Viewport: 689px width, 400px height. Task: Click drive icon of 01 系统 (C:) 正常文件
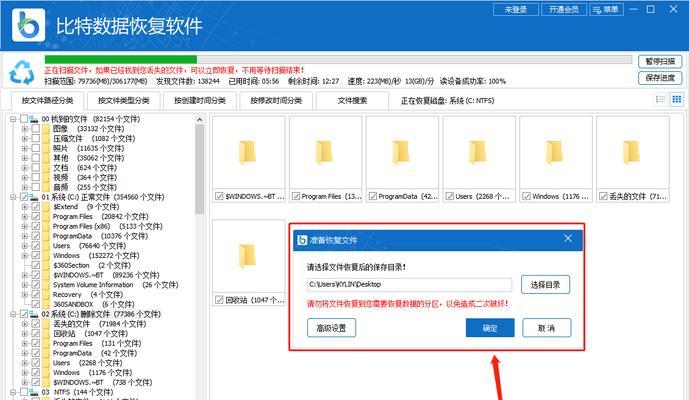click(x=34, y=197)
